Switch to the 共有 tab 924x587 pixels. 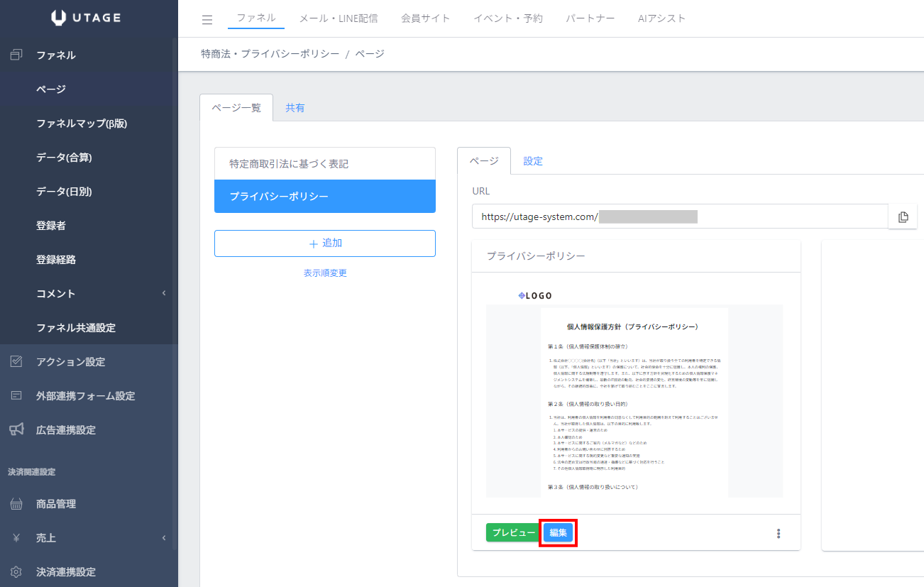click(x=295, y=108)
